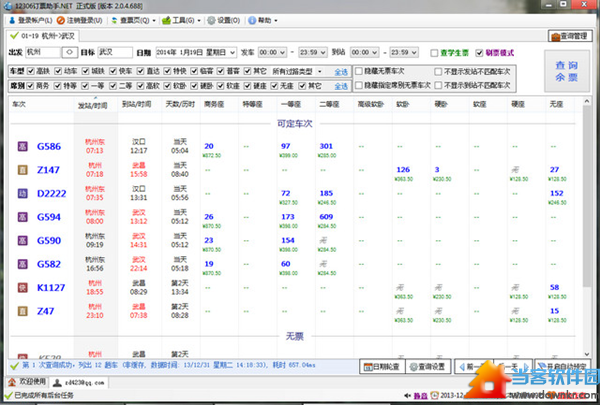Click the swap stations icon between 出发 and 目标
Viewport: 600px width, 405px height.
pos(68,52)
